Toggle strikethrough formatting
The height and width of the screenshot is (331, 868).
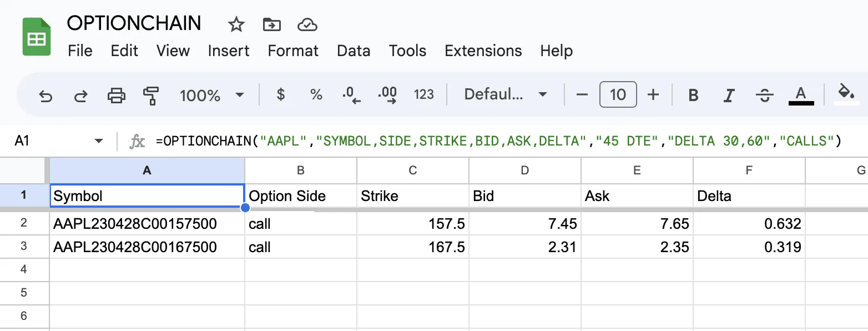pyautogui.click(x=765, y=95)
